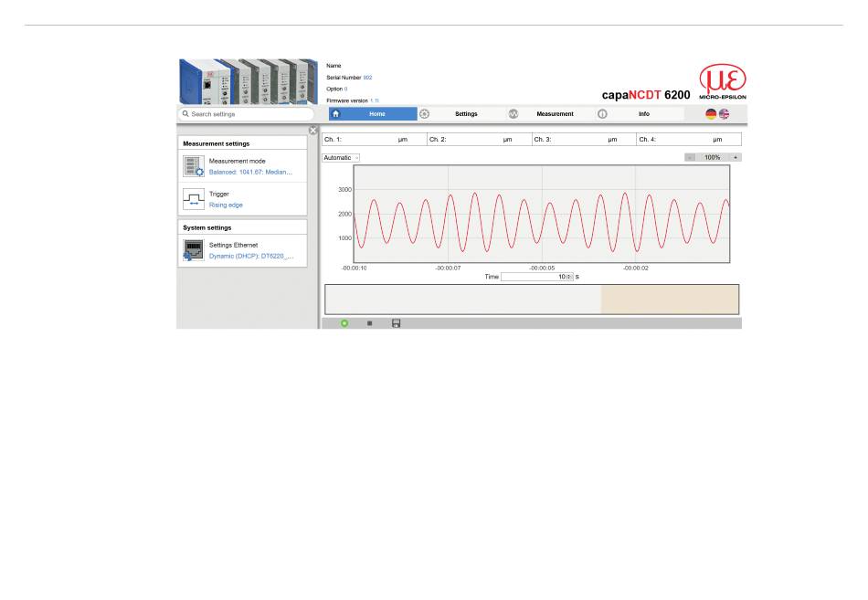Click the Settings Ethernet port icon
Viewport: 868px width, 600px height.
point(193,250)
